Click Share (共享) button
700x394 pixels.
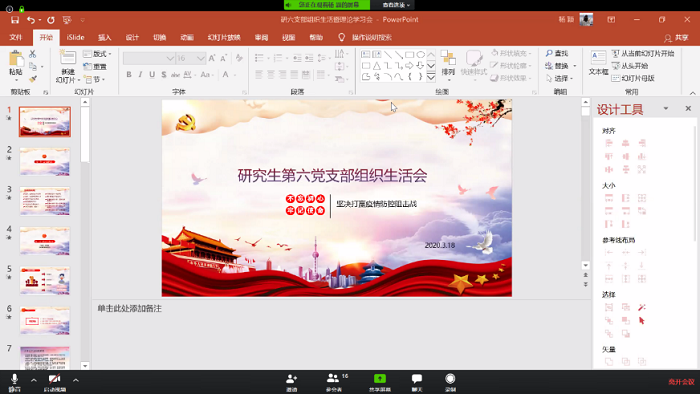pos(676,38)
